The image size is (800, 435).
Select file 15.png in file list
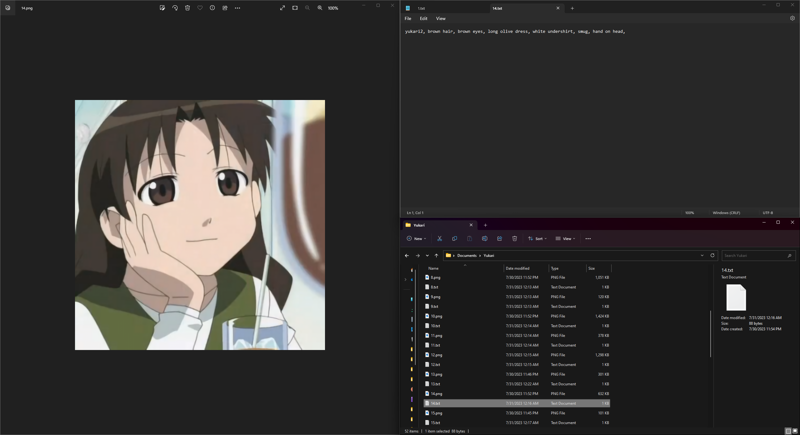coord(517,413)
